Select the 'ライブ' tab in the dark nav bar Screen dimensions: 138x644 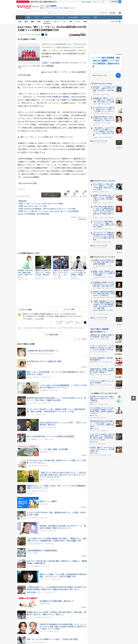point(37,17)
